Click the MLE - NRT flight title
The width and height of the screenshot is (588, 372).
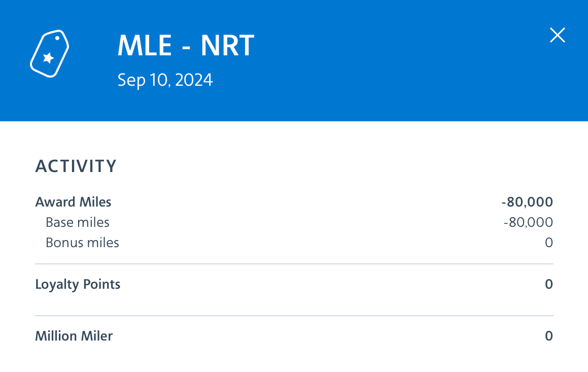click(x=186, y=45)
